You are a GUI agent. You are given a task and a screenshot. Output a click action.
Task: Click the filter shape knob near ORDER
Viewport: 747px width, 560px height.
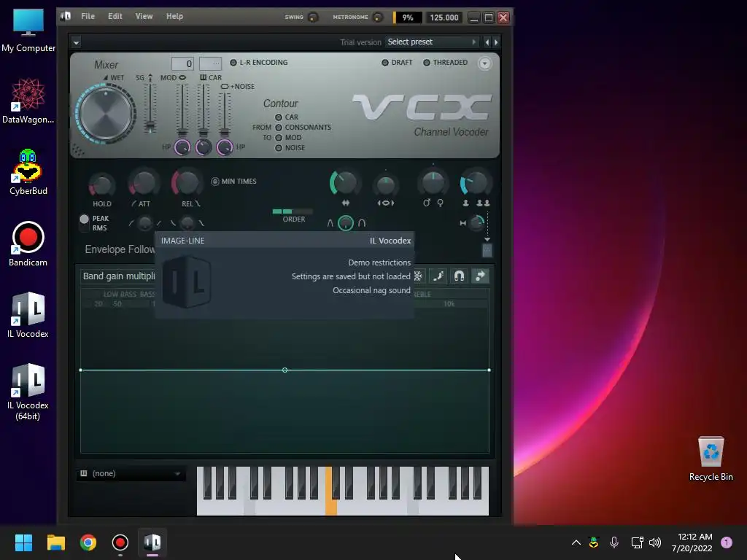click(346, 223)
